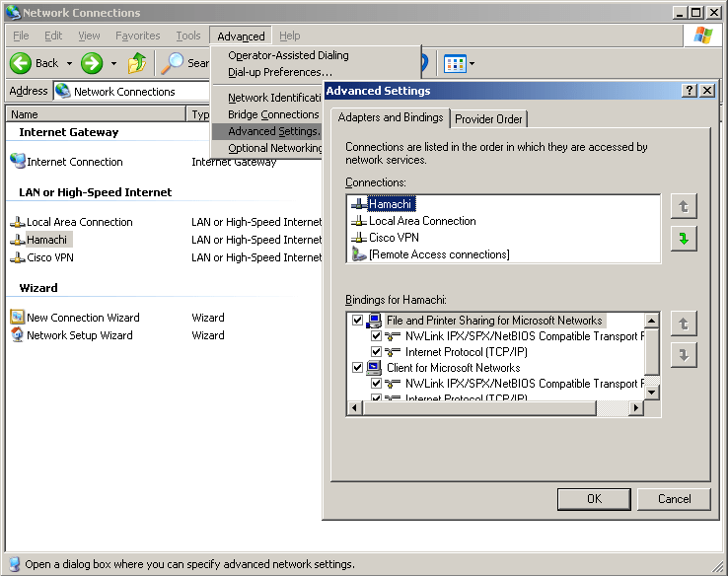Click Cancel in Advanced Settings dialog
Image resolution: width=728 pixels, height=576 pixels.
(674, 499)
